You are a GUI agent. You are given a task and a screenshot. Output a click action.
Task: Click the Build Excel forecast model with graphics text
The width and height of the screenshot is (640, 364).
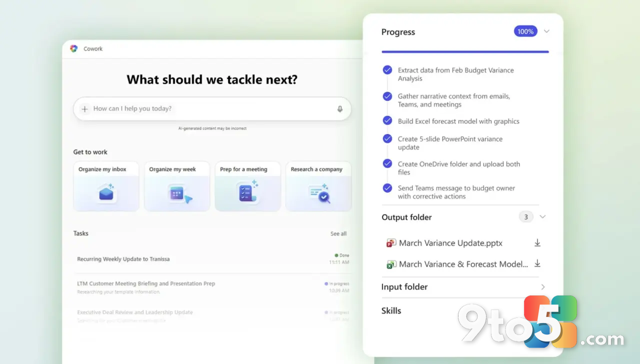pyautogui.click(x=458, y=121)
